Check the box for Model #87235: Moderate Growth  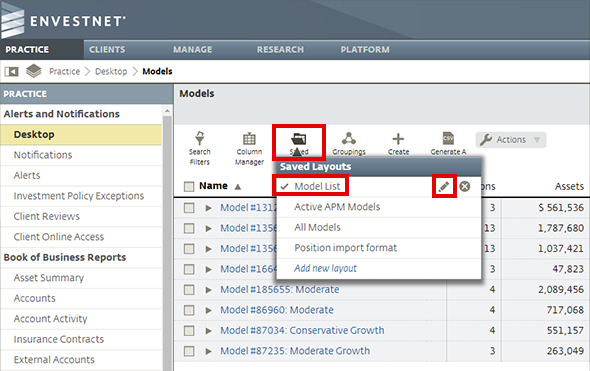(189, 351)
